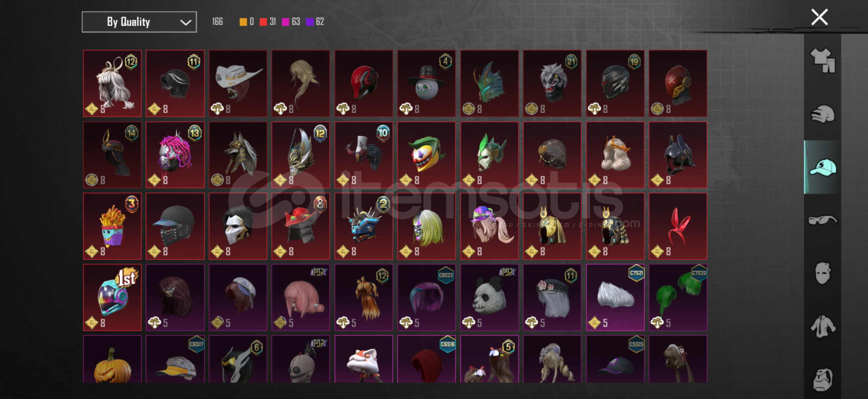Click the red quality filter swatch showing 31

point(263,22)
